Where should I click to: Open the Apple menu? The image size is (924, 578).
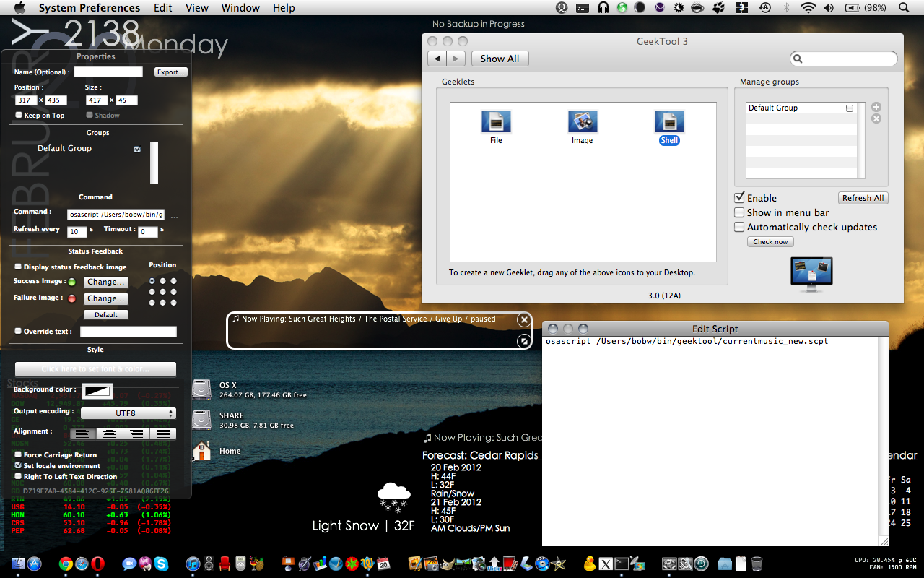(19, 8)
